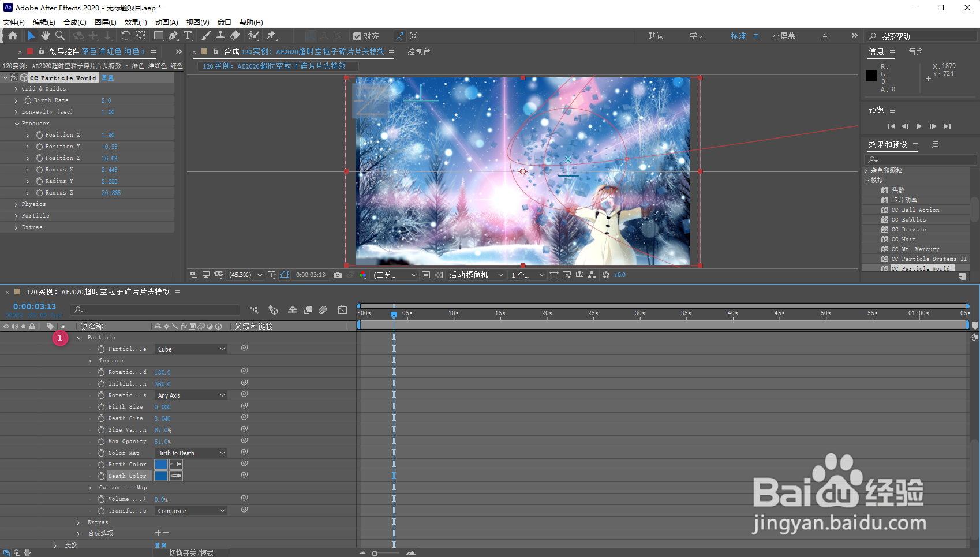Image resolution: width=980 pixels, height=557 pixels.
Task: Select the Selection arrow tool
Action: pyautogui.click(x=31, y=36)
